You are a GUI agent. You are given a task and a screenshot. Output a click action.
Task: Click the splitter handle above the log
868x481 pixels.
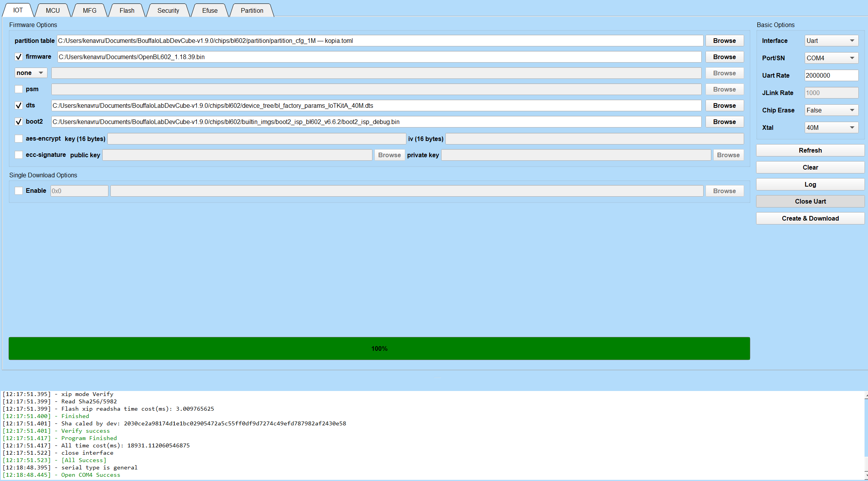tap(437, 377)
